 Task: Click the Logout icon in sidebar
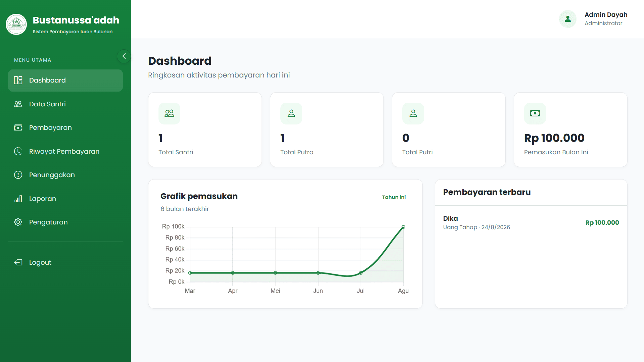[18, 262]
